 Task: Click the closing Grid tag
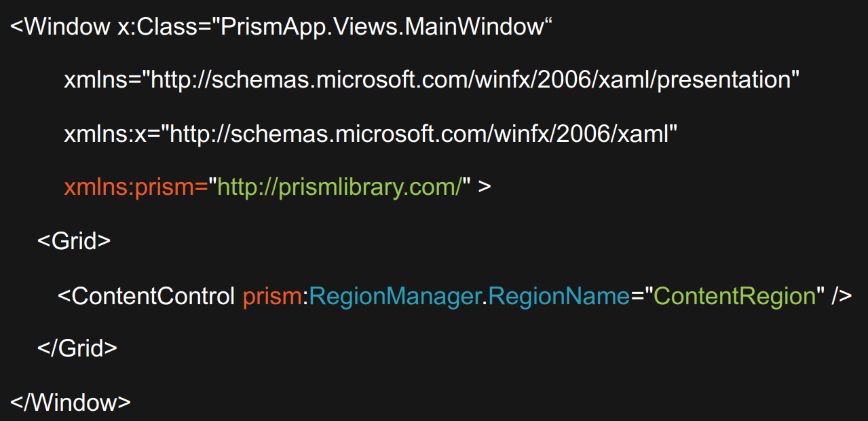click(x=77, y=348)
